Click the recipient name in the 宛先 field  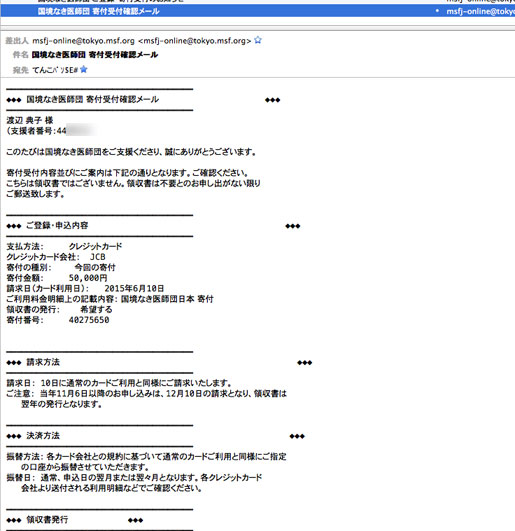tap(55, 70)
